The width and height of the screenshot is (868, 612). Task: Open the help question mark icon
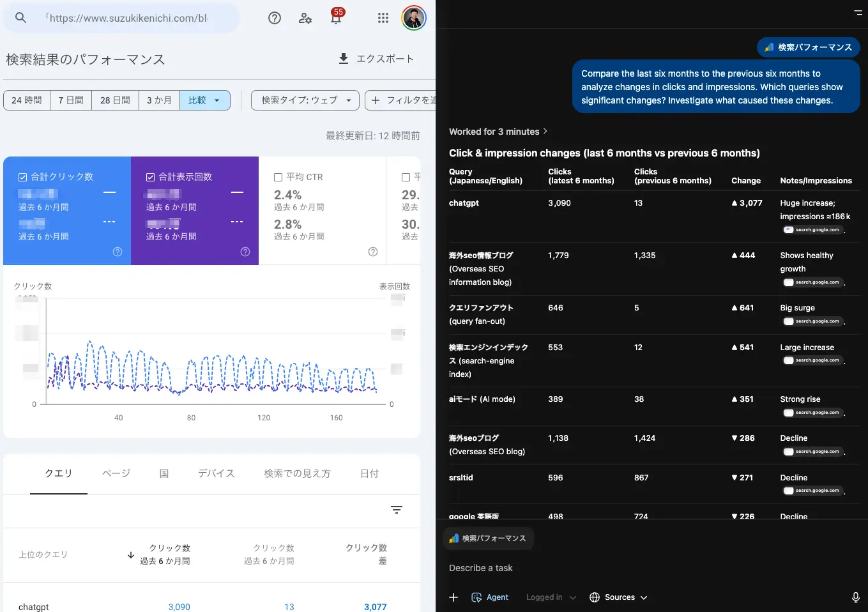click(x=275, y=18)
